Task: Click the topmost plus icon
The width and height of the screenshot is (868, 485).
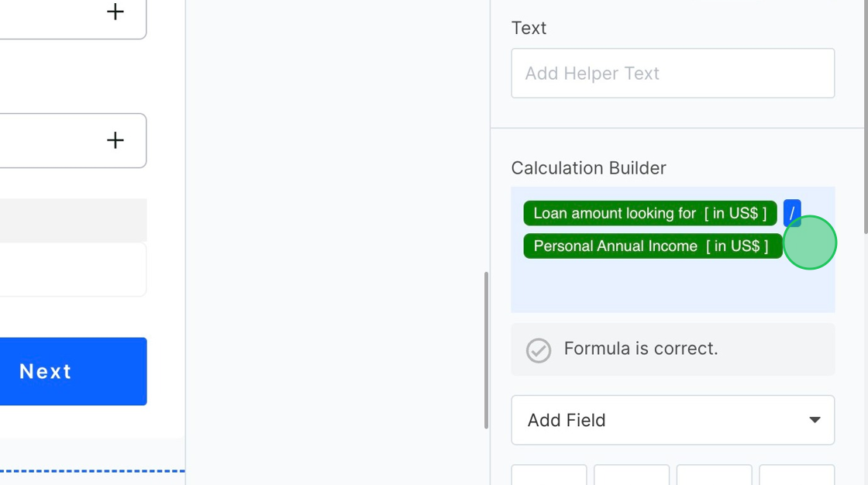Action: tap(115, 12)
